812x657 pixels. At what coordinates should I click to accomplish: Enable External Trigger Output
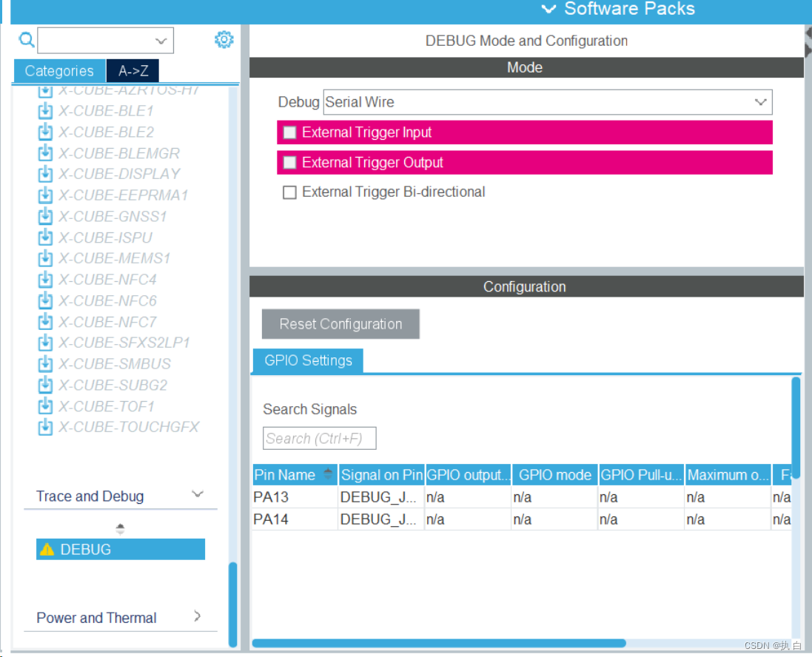click(x=289, y=162)
